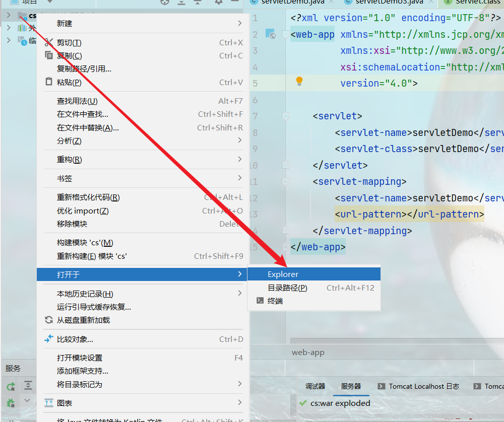Screen dimensions: 504x422
Task: Choose 在文件中查找... from context menu
Action: [x=143, y=114]
